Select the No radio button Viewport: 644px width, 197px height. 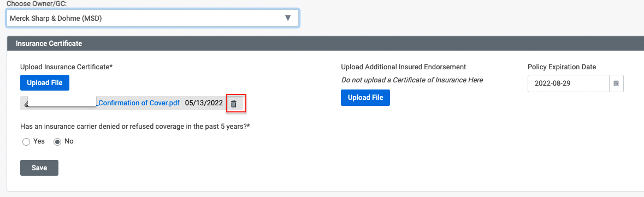(57, 141)
